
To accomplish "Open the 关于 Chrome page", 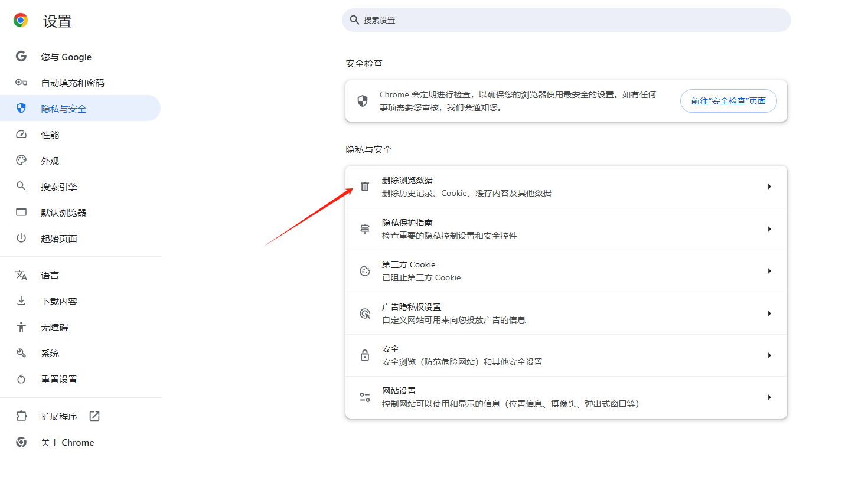I will [80, 442].
